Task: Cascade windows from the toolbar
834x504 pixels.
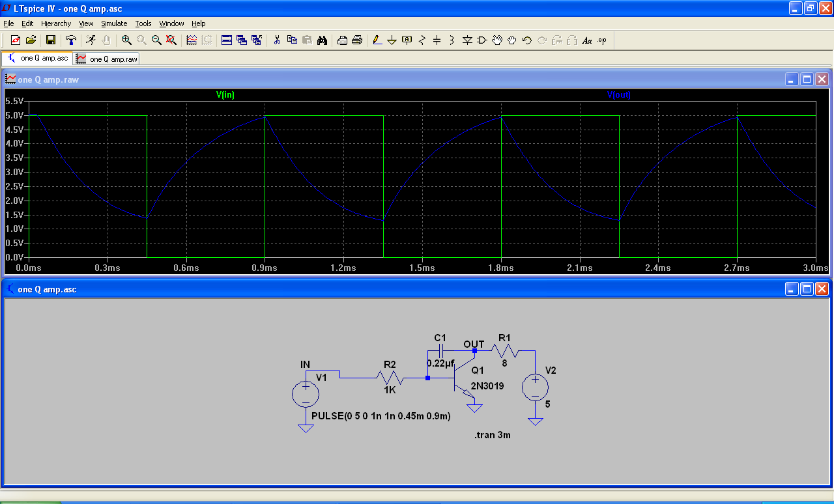Action: pyautogui.click(x=242, y=40)
